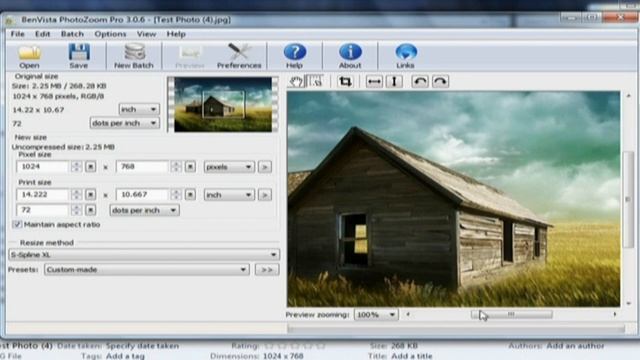Click the lock button beside resolution 72
Viewport: 640px width, 360px height.
point(91,210)
